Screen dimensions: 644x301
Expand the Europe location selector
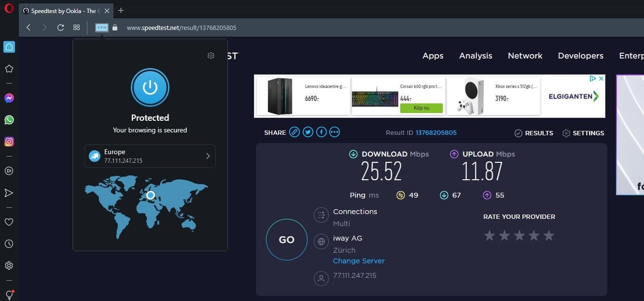[150, 156]
